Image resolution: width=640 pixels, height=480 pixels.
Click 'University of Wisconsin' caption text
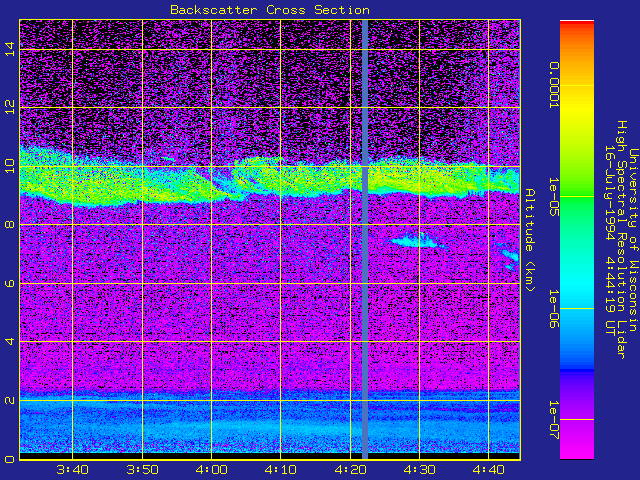(x=632, y=240)
